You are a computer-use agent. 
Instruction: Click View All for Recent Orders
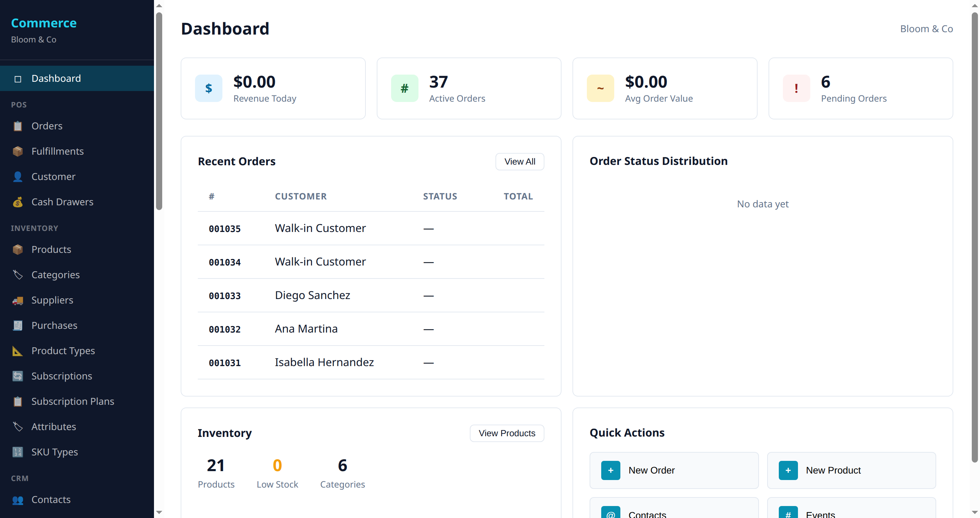(x=520, y=161)
